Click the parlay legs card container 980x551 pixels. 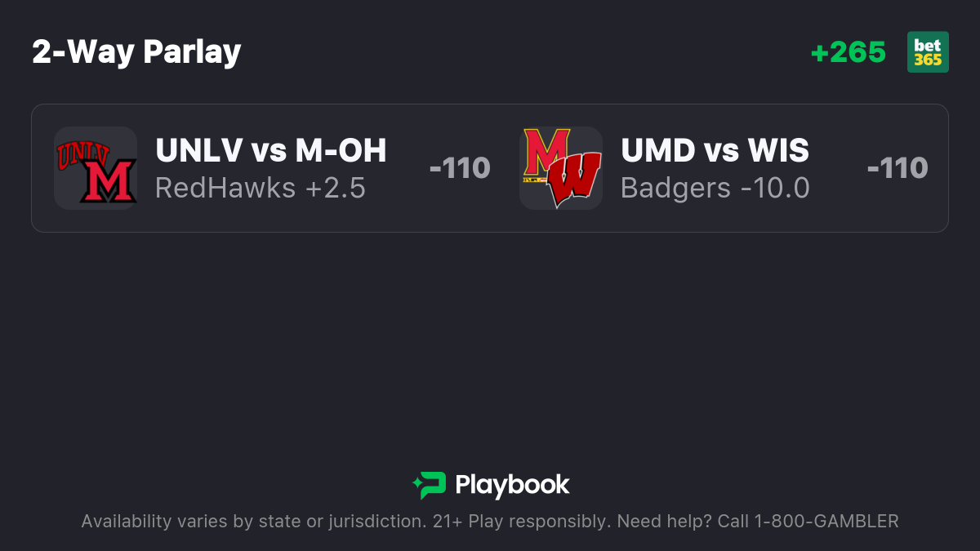click(x=490, y=168)
